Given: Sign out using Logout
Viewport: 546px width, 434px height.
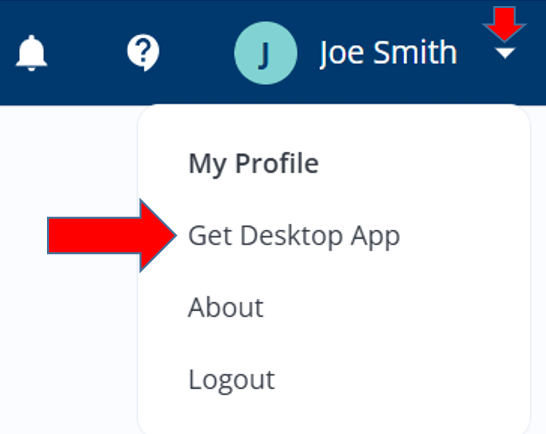Looking at the screenshot, I should coord(232,380).
